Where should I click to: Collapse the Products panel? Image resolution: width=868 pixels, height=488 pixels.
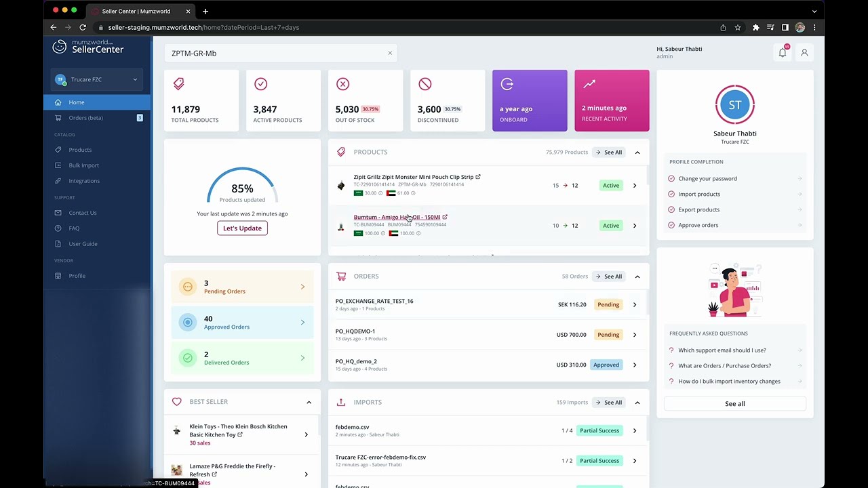pos(637,152)
